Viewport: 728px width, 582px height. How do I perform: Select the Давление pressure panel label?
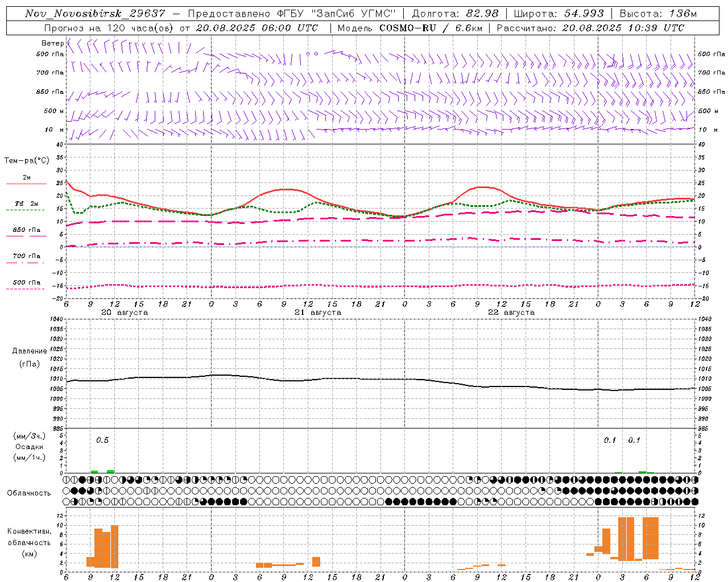pos(30,351)
